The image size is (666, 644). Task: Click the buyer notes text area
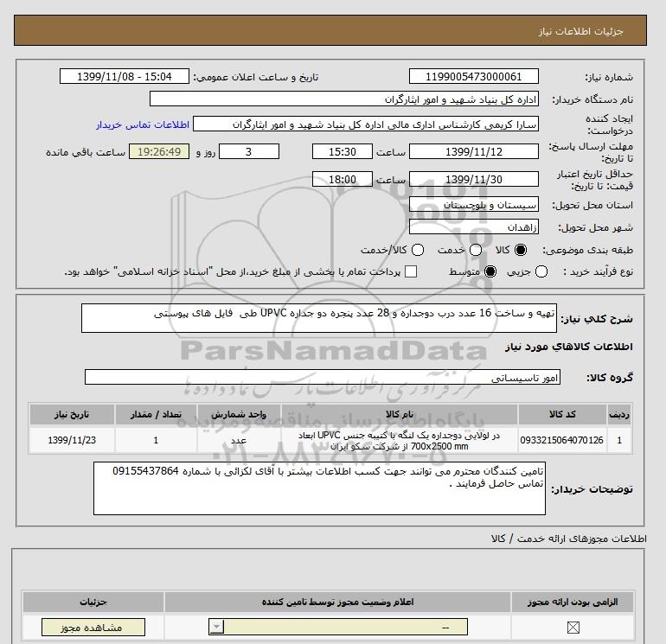[319, 488]
